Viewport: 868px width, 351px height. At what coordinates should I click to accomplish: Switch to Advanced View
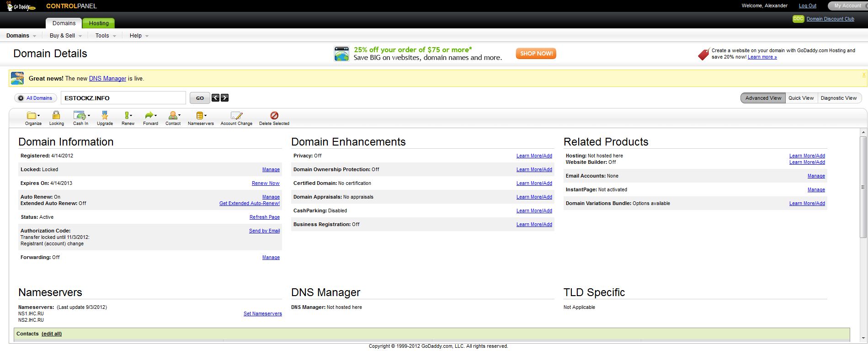coord(763,98)
